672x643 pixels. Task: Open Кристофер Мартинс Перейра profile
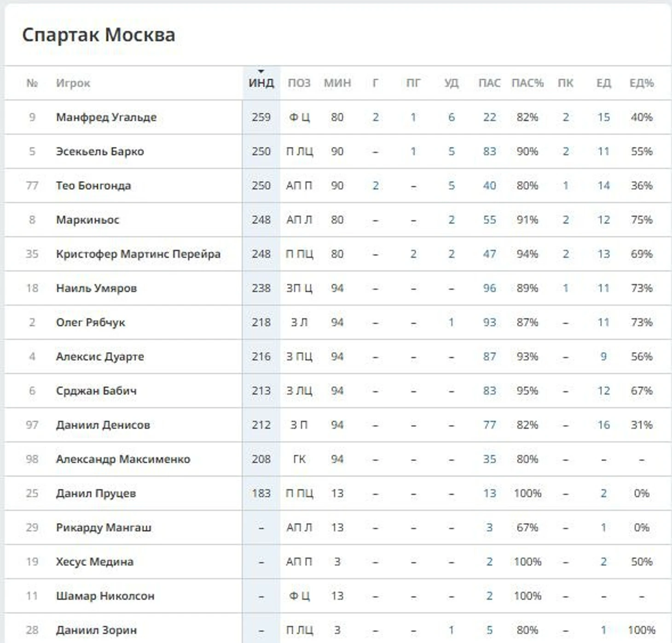pyautogui.click(x=138, y=254)
